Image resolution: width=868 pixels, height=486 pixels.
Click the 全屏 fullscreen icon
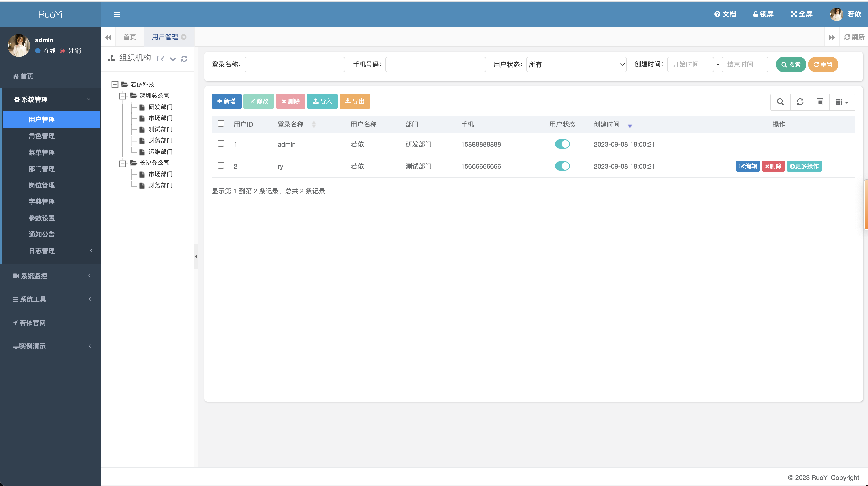coord(794,14)
